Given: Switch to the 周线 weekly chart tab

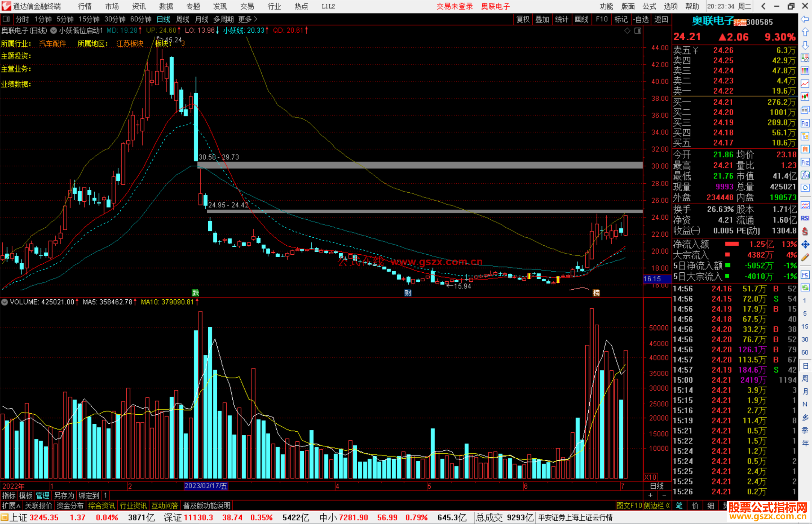Looking at the screenshot, I should (183, 19).
